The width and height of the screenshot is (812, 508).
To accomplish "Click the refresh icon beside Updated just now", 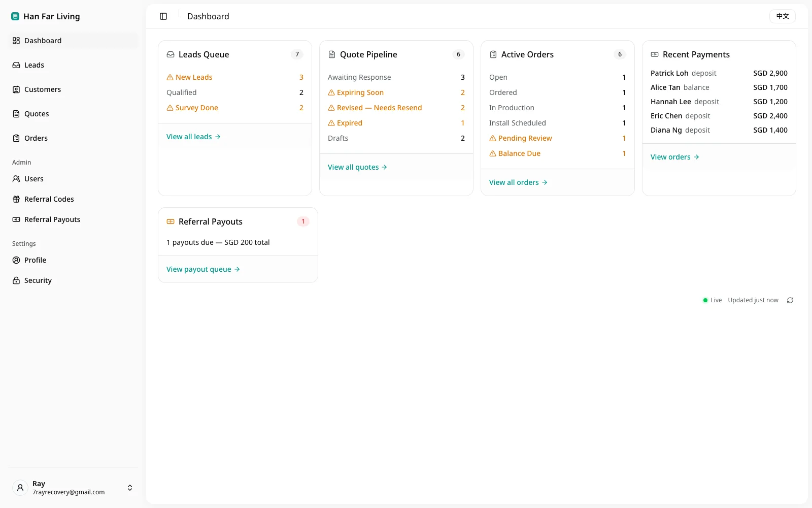I will 790,300.
